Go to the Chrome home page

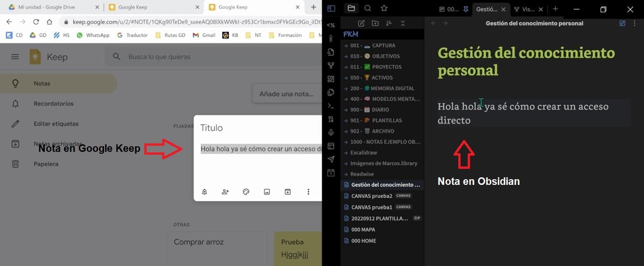50,22
